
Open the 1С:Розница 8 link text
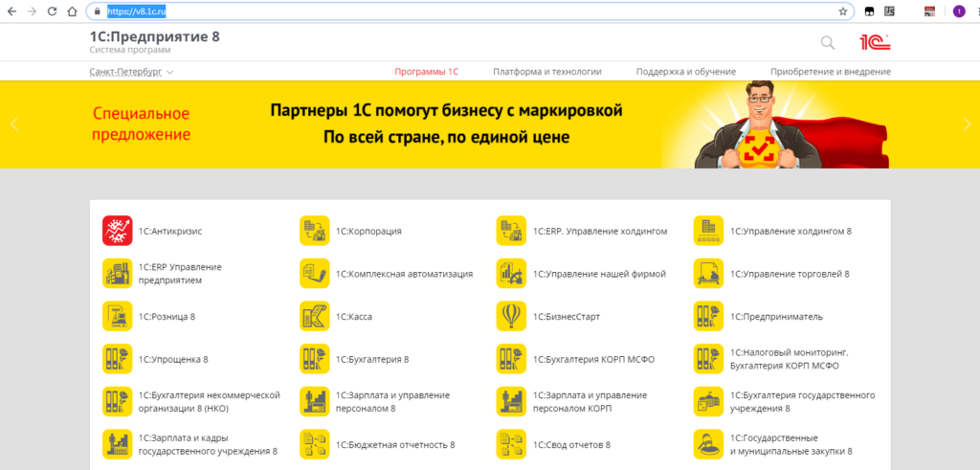click(167, 317)
